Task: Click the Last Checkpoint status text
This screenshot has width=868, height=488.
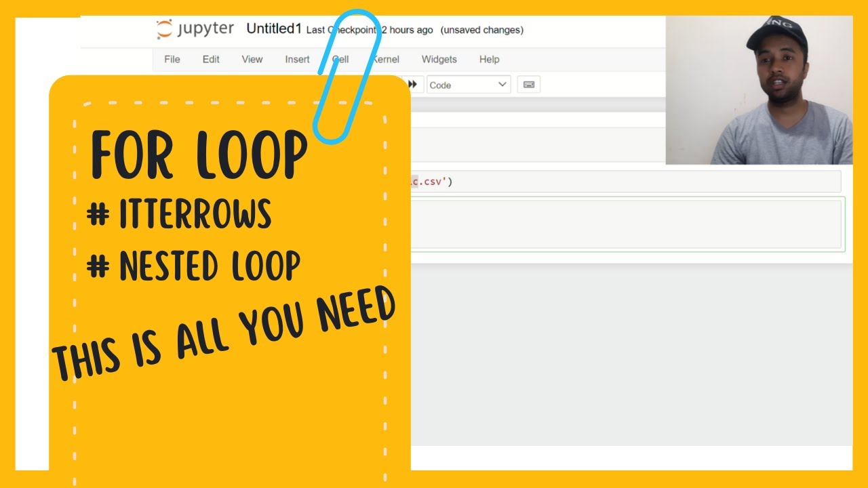Action: (370, 30)
